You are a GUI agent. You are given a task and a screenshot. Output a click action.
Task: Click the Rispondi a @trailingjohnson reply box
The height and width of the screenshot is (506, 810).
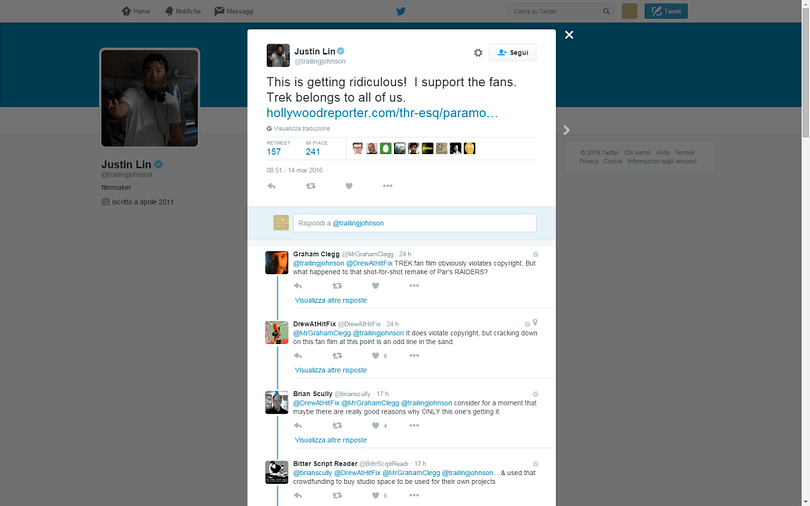tap(415, 223)
